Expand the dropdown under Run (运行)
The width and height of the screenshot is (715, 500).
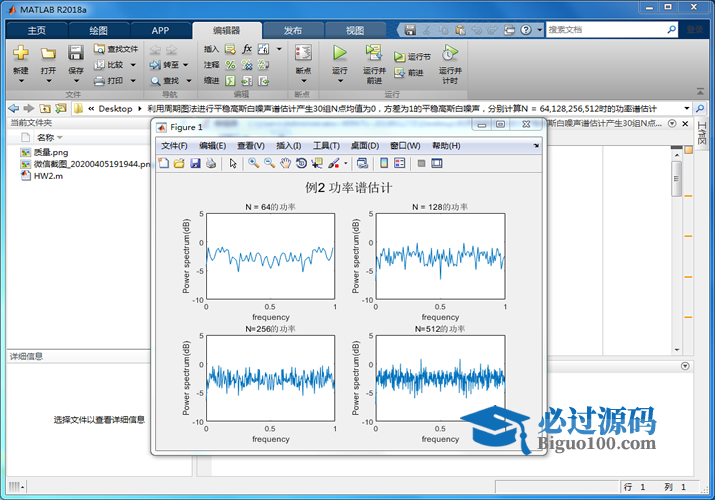click(340, 81)
